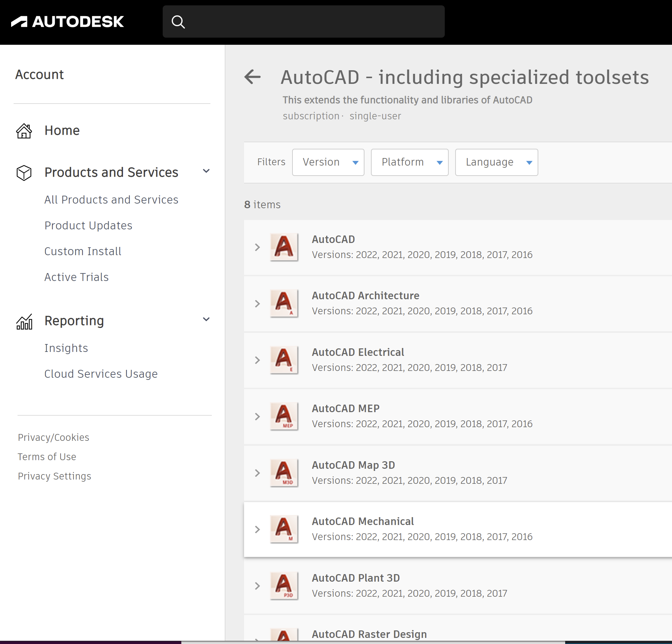This screenshot has width=672, height=644.
Task: Click the search magnifier icon
Action: pyautogui.click(x=178, y=22)
